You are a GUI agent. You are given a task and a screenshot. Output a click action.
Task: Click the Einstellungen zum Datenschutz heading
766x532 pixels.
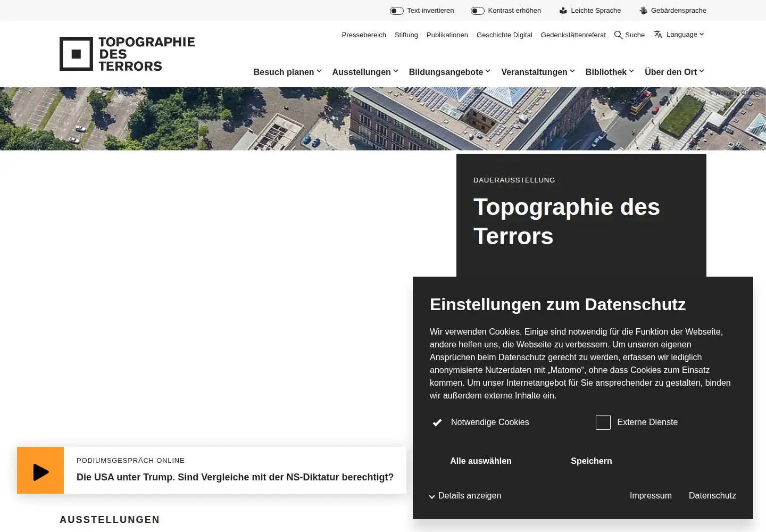(x=557, y=304)
